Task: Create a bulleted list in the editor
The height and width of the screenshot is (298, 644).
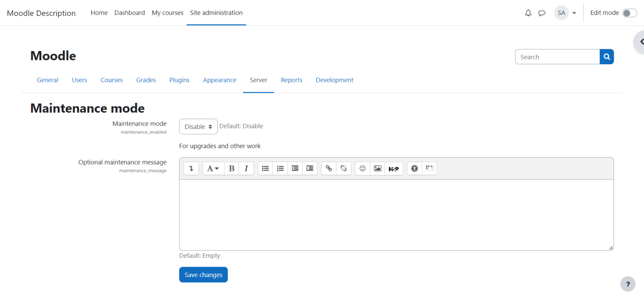Action: click(265, 168)
